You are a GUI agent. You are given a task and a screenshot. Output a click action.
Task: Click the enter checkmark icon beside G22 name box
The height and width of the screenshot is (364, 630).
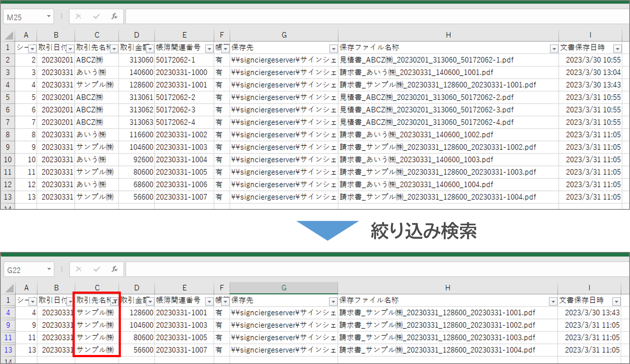click(x=96, y=269)
